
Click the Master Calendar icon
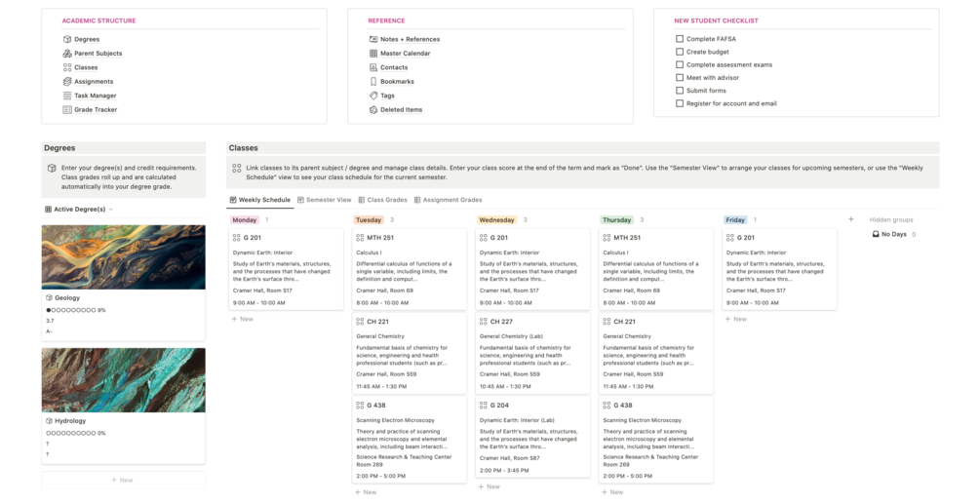click(373, 54)
